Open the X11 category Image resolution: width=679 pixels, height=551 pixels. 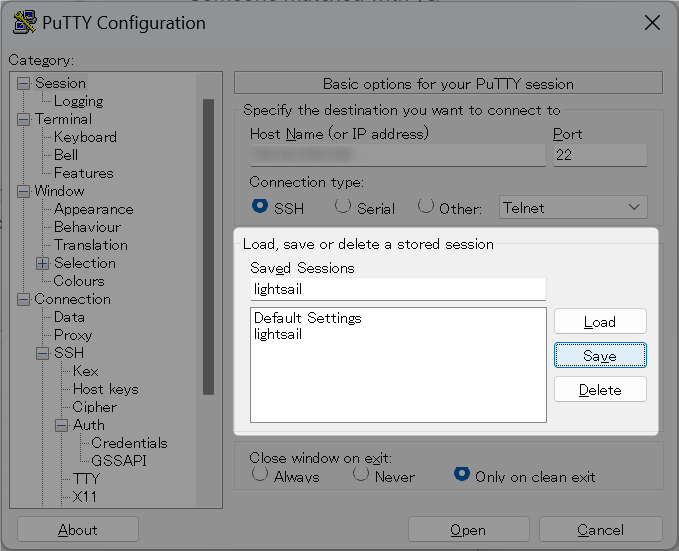point(84,497)
